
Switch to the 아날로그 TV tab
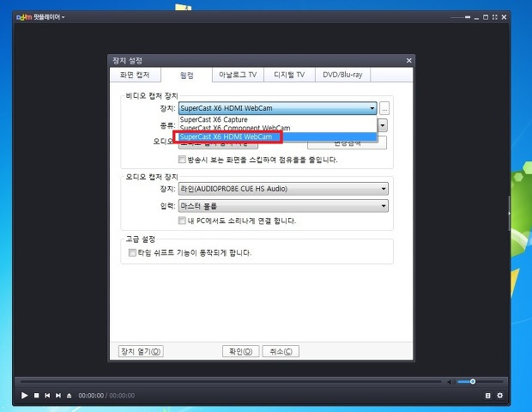coord(238,75)
